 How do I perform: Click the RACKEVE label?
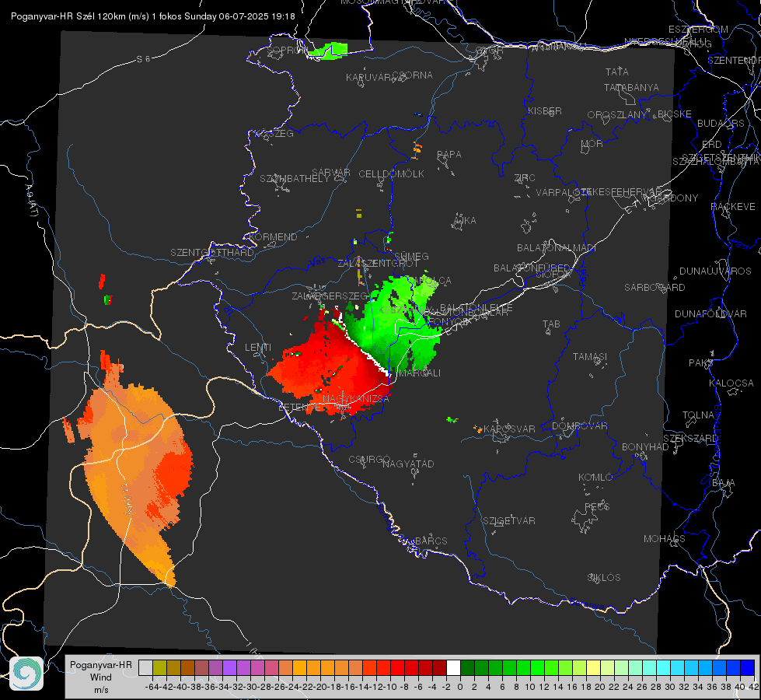click(733, 207)
